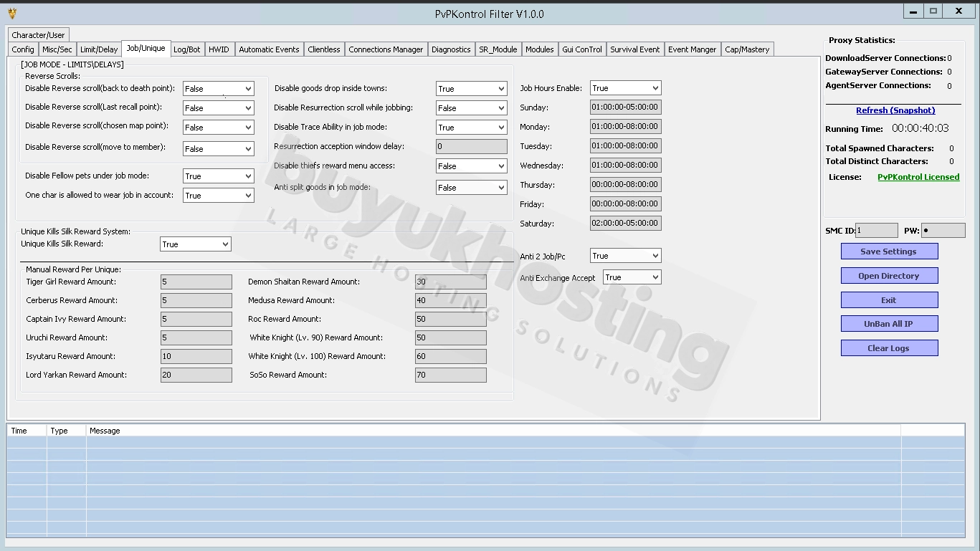
Task: Click the Clear Logs button
Action: [889, 348]
